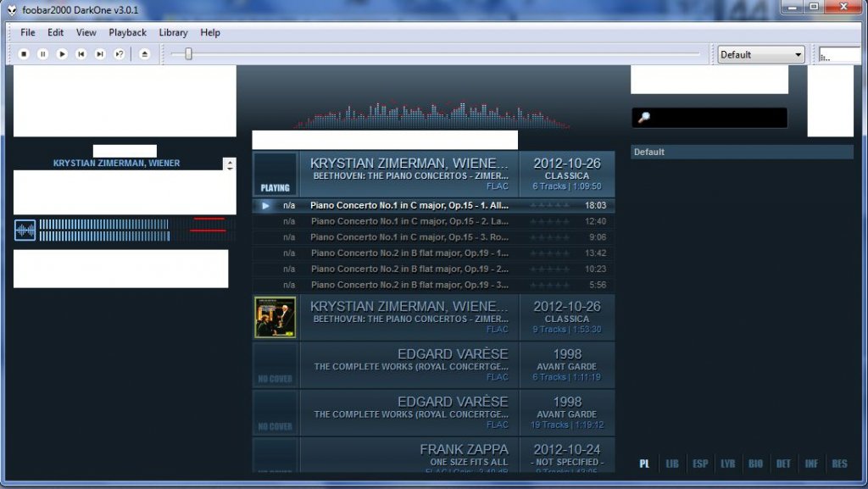Open the Edit menu
The width and height of the screenshot is (868, 489).
[x=55, y=33]
